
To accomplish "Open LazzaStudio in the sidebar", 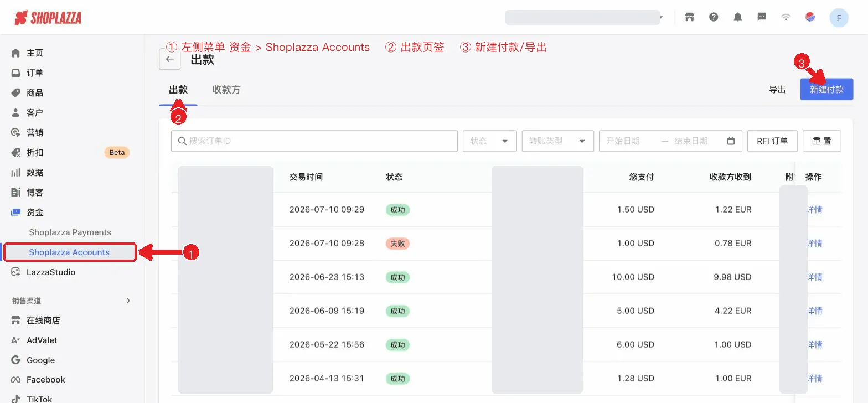I will click(50, 272).
